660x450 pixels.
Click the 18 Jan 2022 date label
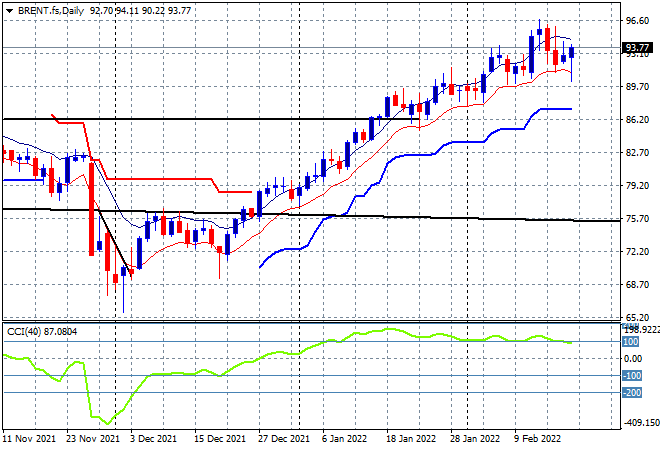[x=411, y=439]
